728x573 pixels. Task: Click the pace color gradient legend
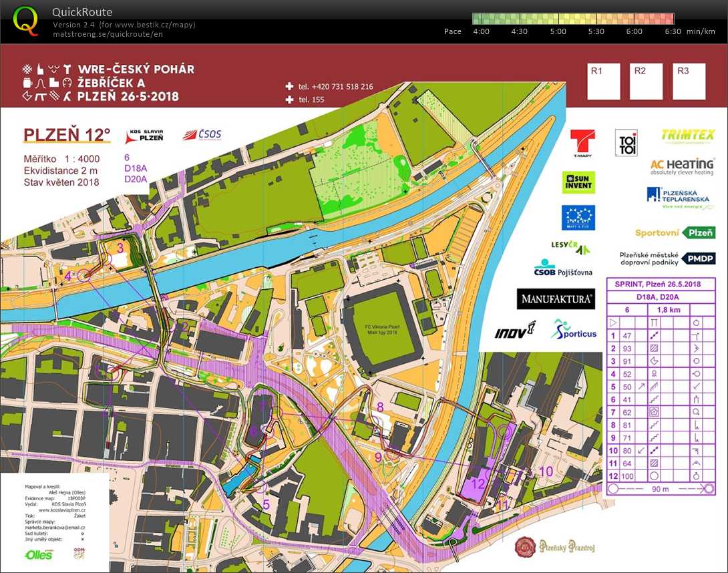pos(576,19)
